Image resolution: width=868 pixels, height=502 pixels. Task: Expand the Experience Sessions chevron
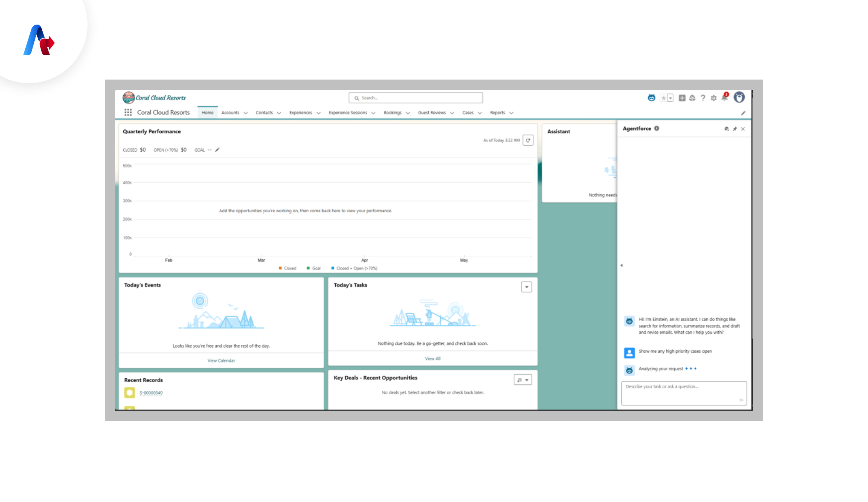click(373, 113)
